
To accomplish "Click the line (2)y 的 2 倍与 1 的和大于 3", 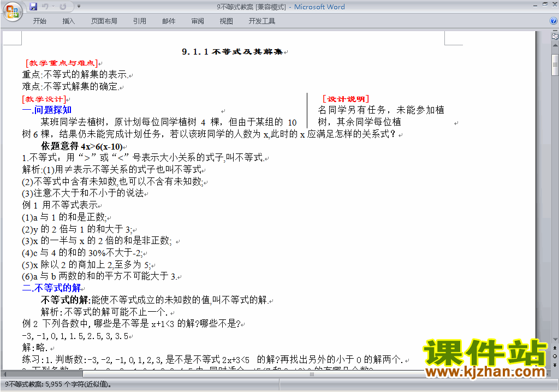I will (77, 229).
